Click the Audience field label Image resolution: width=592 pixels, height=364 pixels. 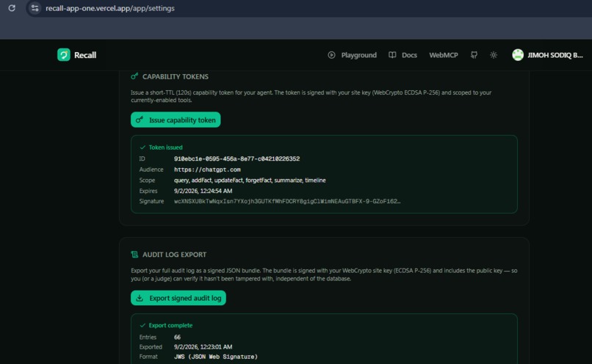(151, 170)
